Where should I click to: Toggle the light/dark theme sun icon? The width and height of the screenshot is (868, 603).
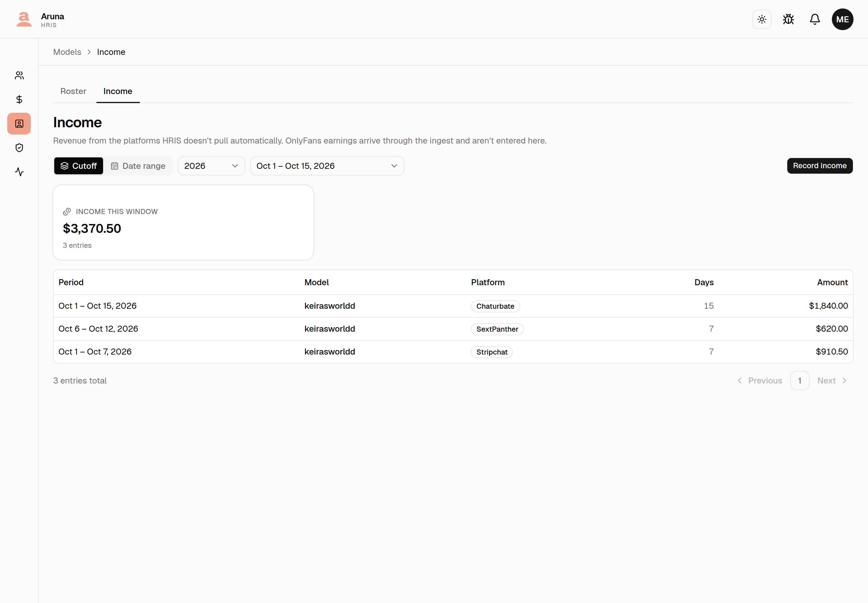(x=762, y=19)
